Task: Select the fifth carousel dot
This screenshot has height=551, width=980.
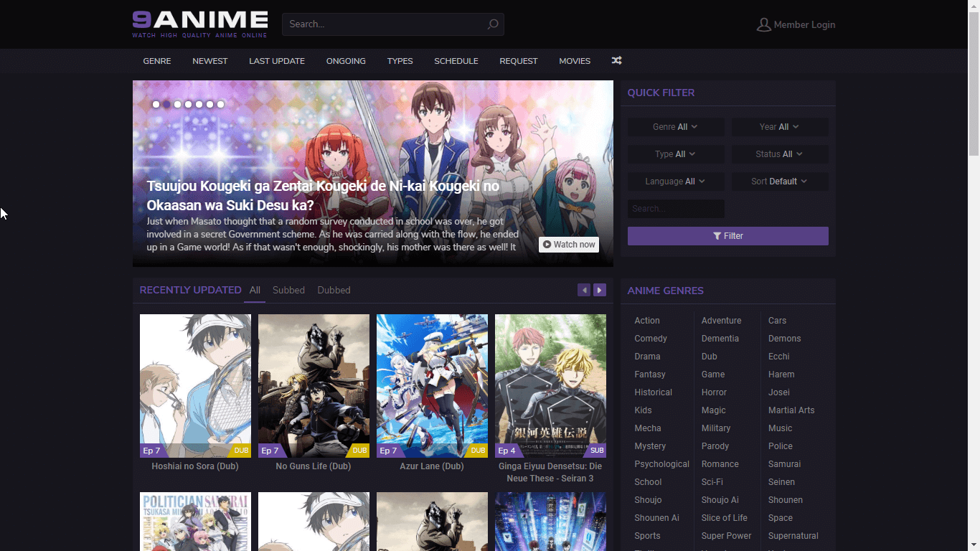Action: coord(199,104)
